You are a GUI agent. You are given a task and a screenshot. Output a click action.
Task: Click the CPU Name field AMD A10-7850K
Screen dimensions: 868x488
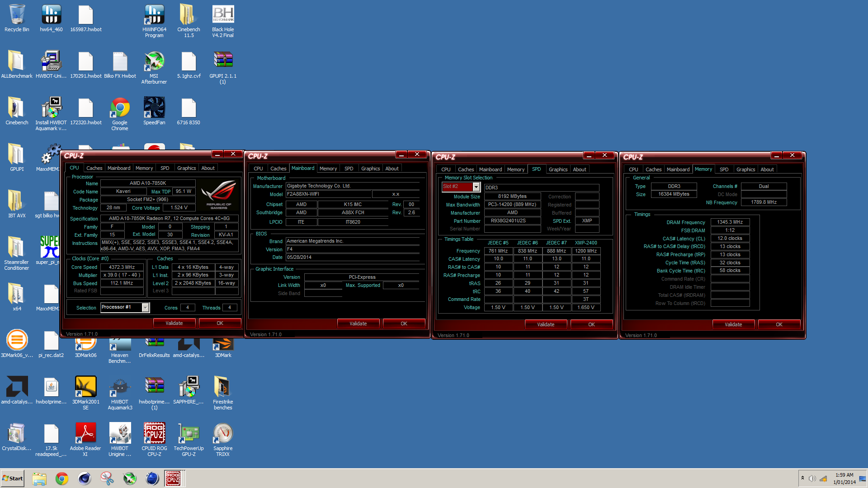148,183
